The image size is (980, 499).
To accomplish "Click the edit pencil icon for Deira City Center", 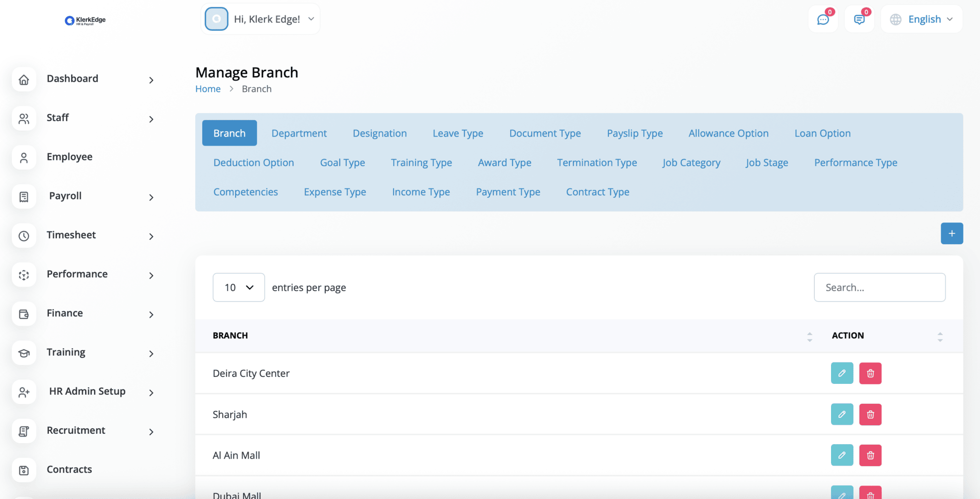I will (x=841, y=373).
